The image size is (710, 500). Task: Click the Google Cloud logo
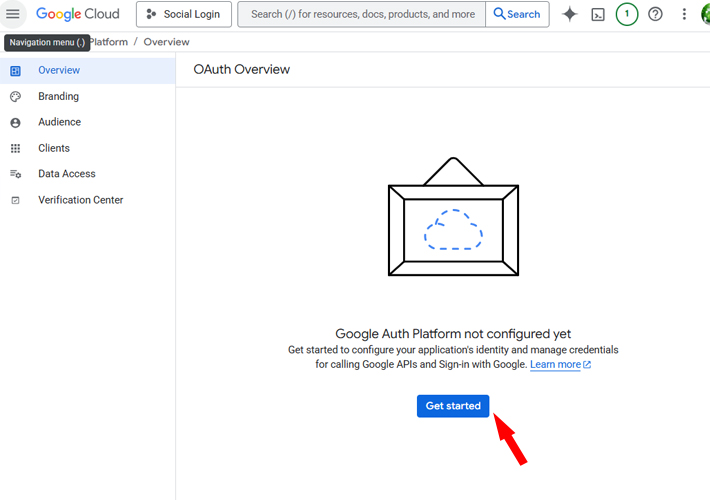(78, 14)
